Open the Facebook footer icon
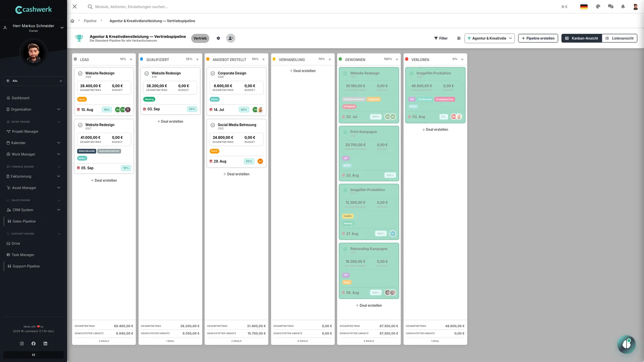The height and width of the screenshot is (362, 644). (x=34, y=343)
